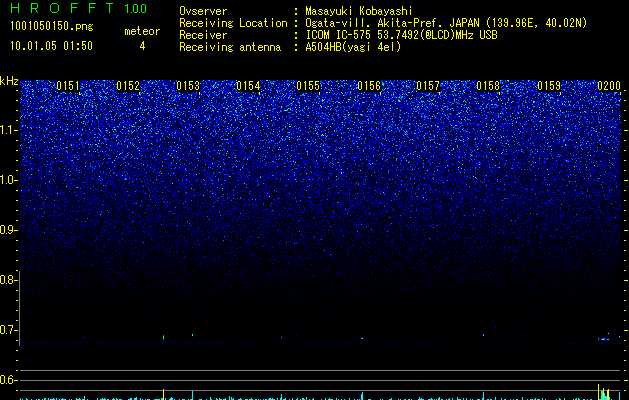Click the meteor echo just after 0152

163,337
